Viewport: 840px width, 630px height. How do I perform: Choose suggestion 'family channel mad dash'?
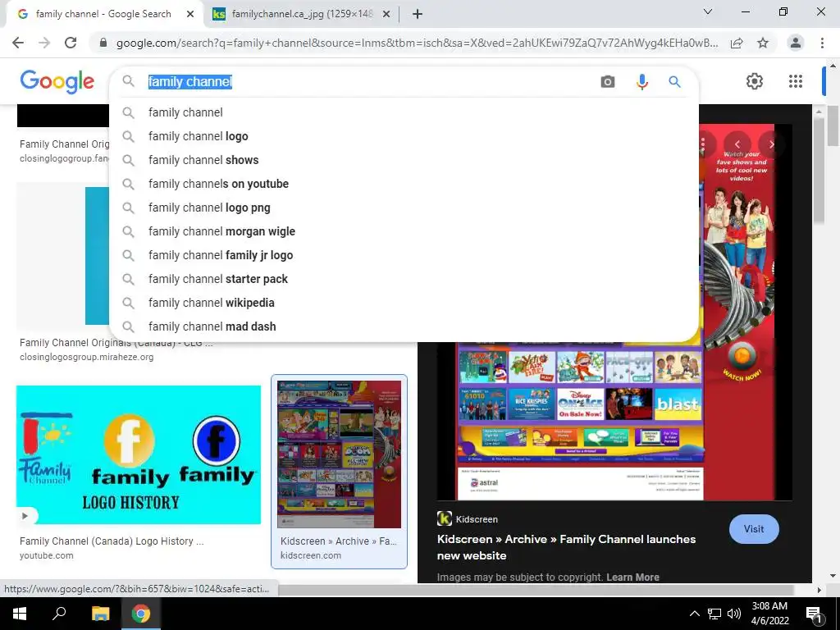(404, 326)
